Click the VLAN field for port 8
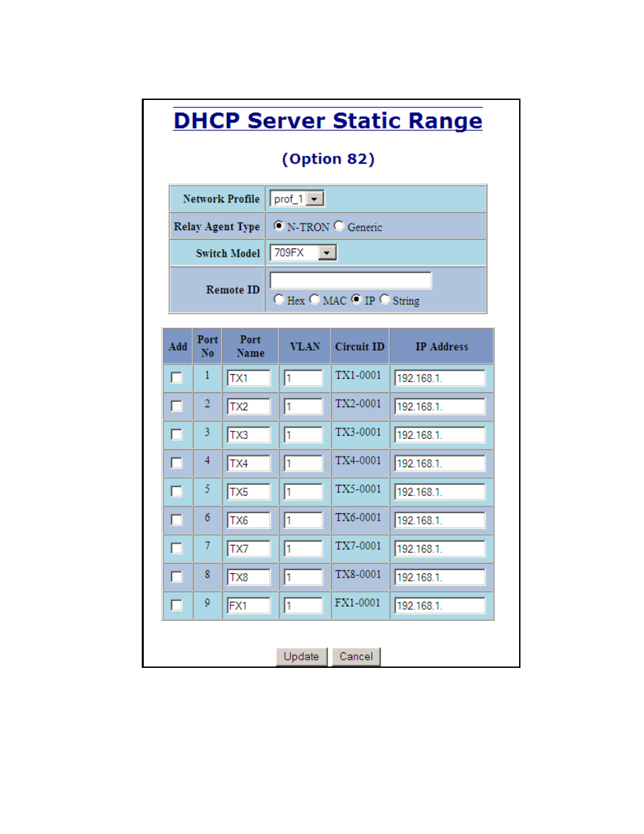The image size is (644, 834). (x=303, y=577)
